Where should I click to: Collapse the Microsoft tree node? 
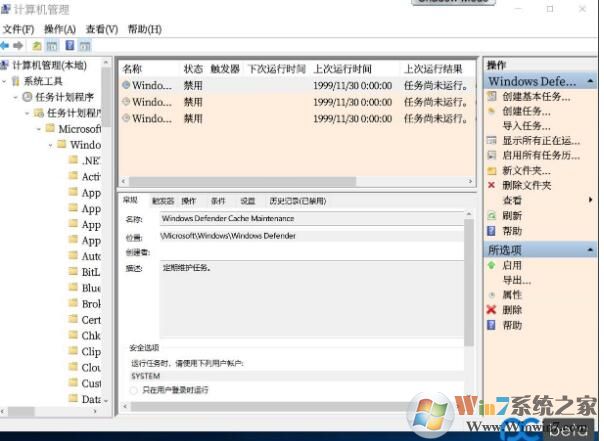coord(39,129)
